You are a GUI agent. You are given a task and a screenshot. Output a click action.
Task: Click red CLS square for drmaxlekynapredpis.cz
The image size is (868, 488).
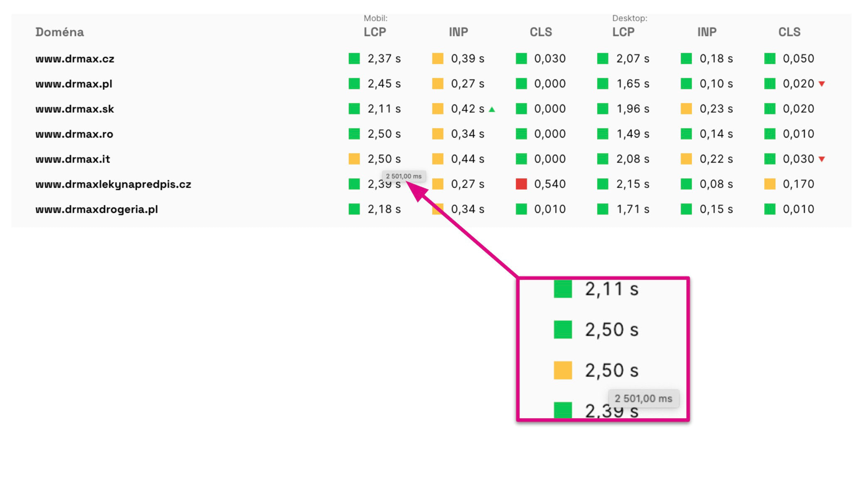(x=521, y=184)
